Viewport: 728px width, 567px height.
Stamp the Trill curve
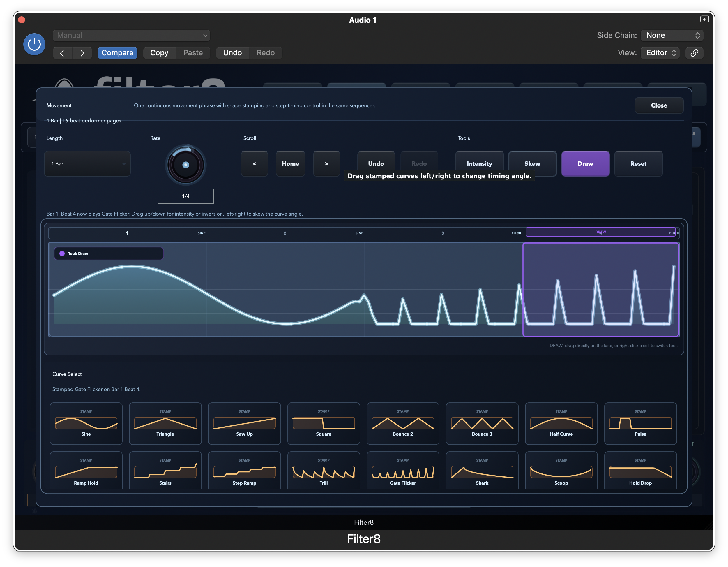(324, 471)
